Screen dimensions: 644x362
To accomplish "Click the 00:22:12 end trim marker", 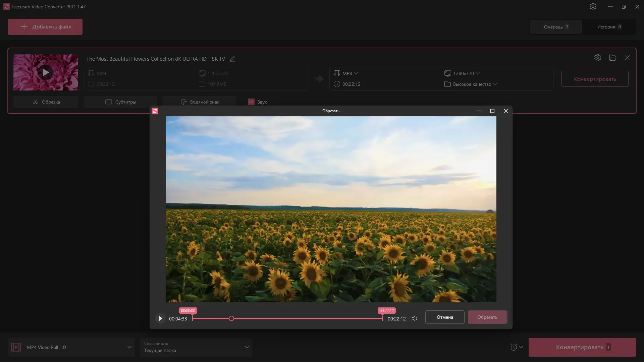I will tap(386, 311).
